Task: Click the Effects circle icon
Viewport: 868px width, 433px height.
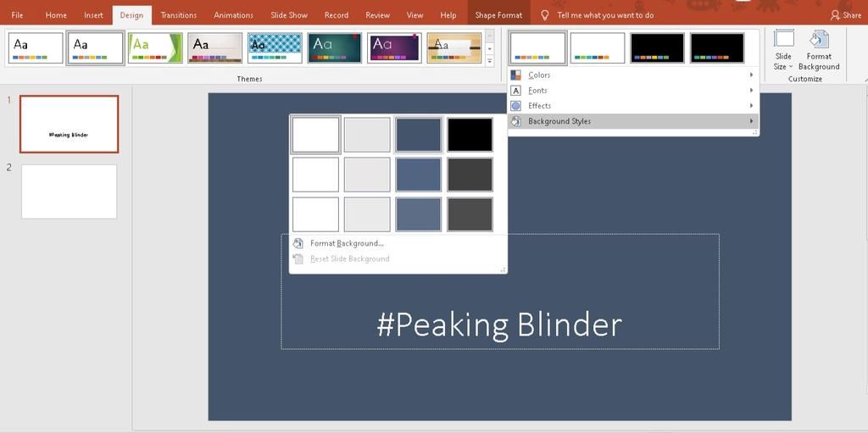Action: (516, 106)
